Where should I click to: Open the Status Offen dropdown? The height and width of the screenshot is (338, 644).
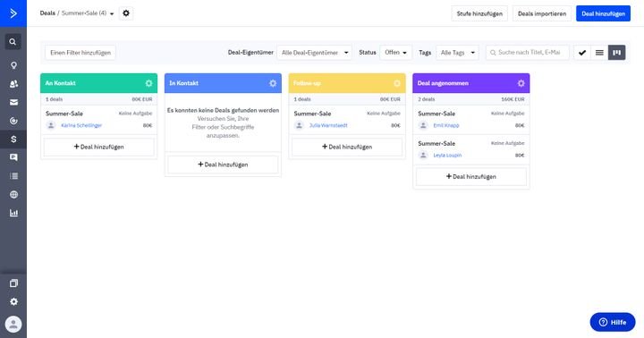(x=395, y=53)
